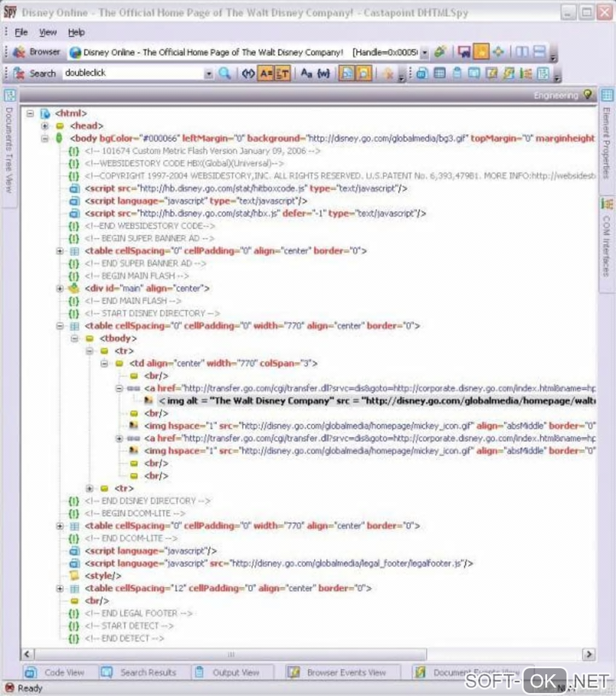Click the COM Interfaces sidebar icon
Screen dimensions: 616x696
(x=607, y=204)
